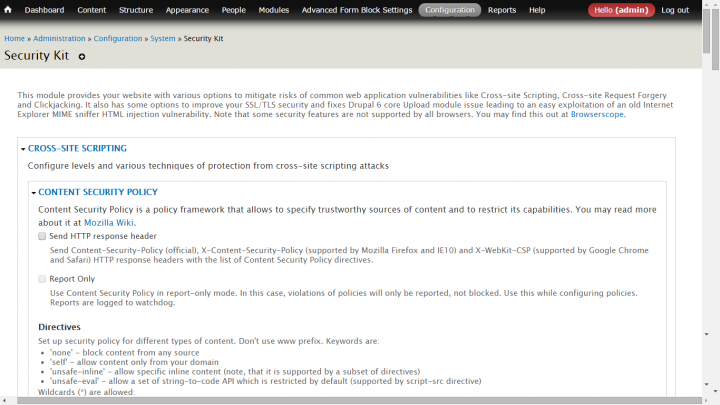Open the Mozilla Wiki link
The image size is (720, 405).
click(109, 223)
